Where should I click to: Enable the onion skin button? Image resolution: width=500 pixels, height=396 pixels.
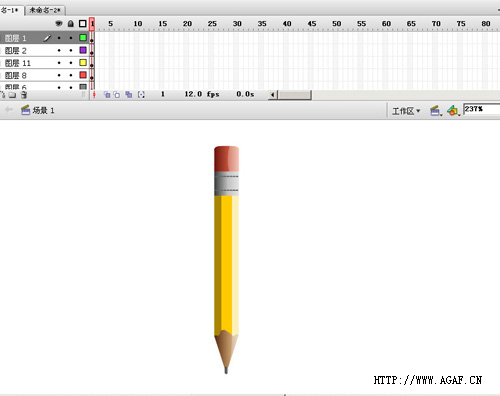tap(107, 95)
